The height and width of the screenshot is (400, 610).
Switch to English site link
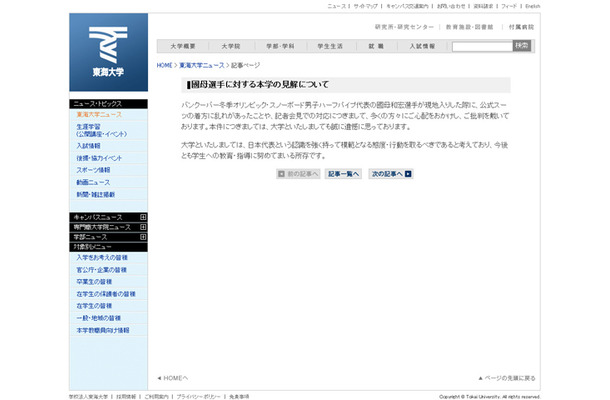click(x=533, y=6)
